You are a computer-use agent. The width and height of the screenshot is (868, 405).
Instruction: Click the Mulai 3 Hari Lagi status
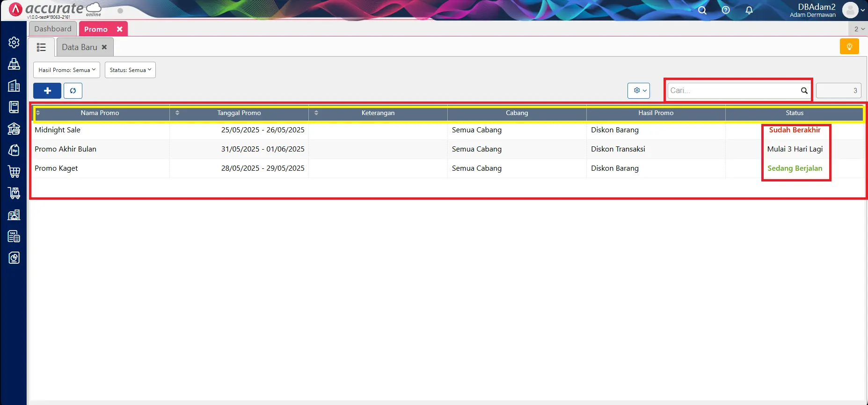point(795,149)
